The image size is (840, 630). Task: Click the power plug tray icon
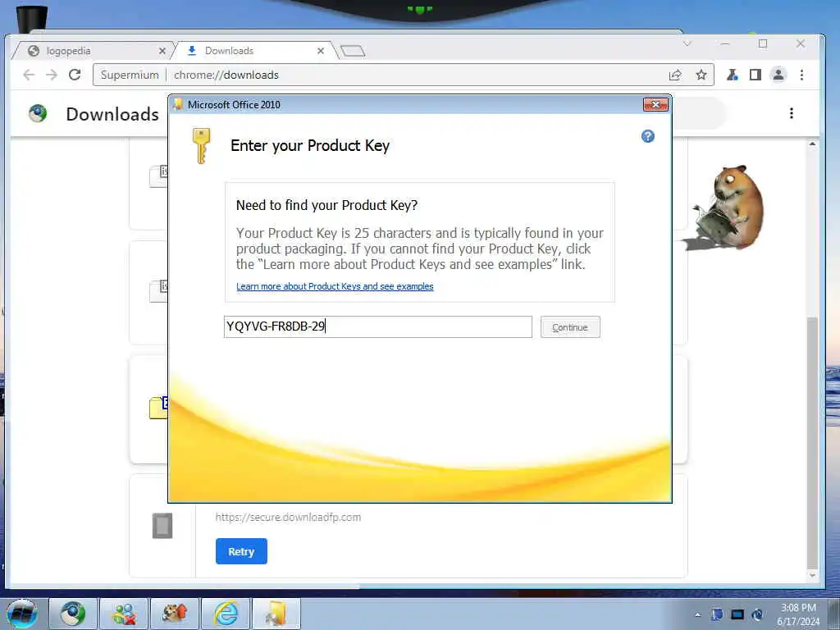[757, 614]
